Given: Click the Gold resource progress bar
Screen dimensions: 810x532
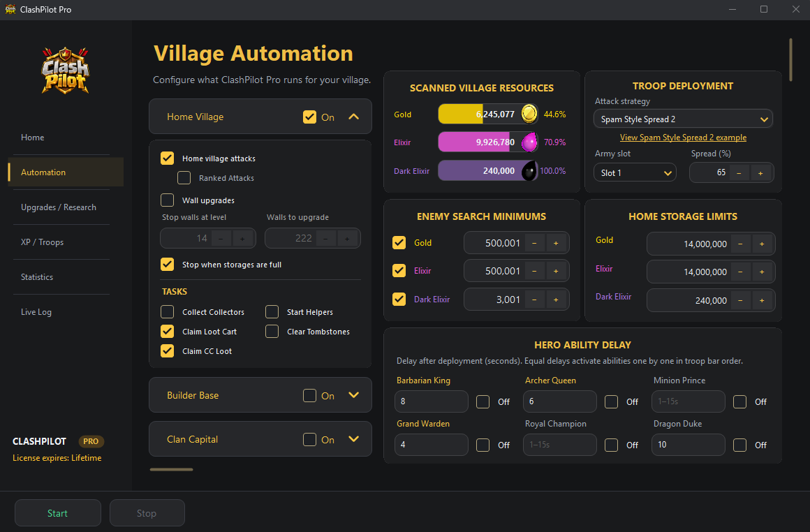Looking at the screenshot, I should (487, 114).
